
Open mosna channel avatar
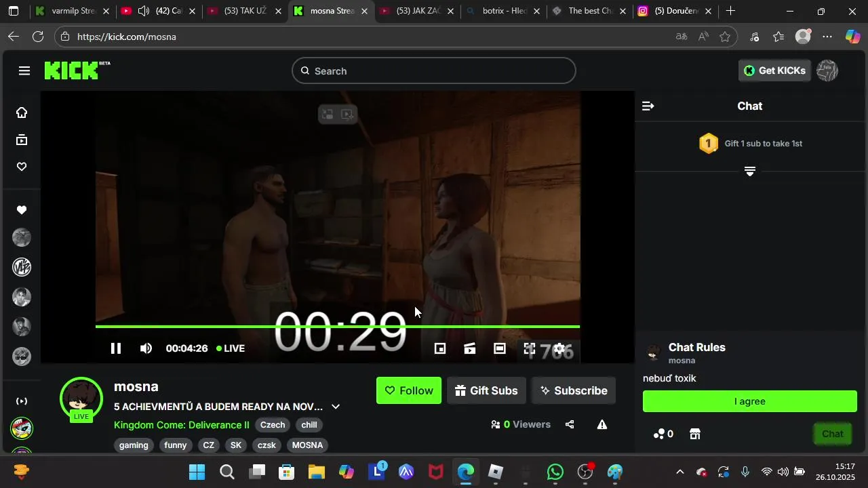click(x=81, y=399)
